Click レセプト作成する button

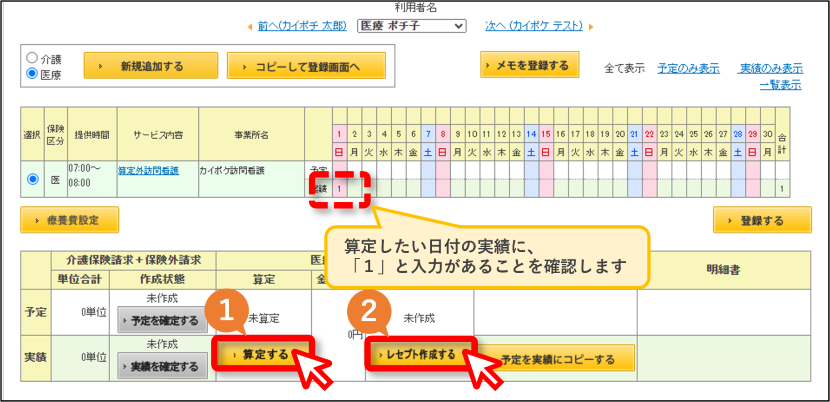click(420, 355)
